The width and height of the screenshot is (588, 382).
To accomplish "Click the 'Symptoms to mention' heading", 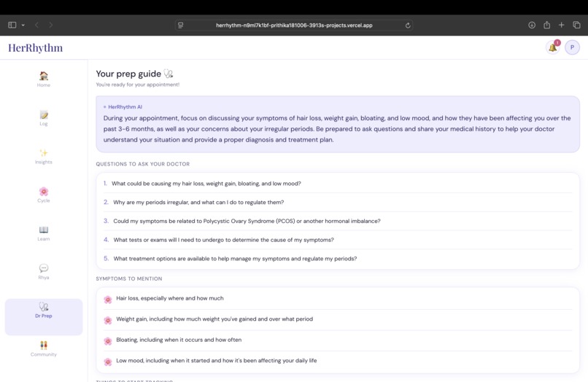I will [x=129, y=278].
